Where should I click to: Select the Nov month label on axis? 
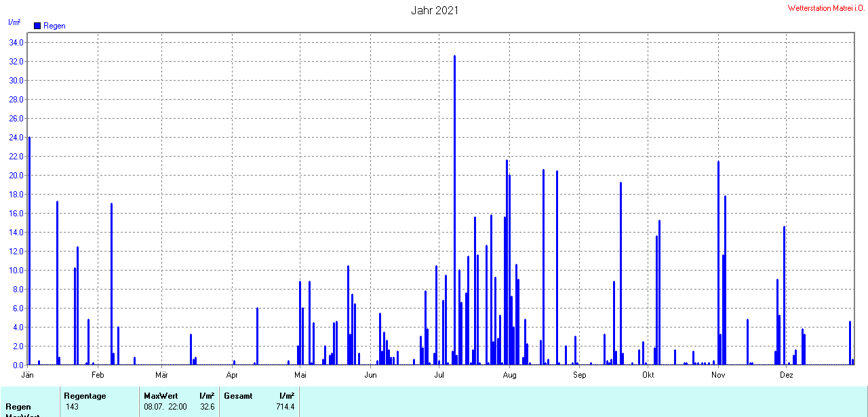(719, 374)
